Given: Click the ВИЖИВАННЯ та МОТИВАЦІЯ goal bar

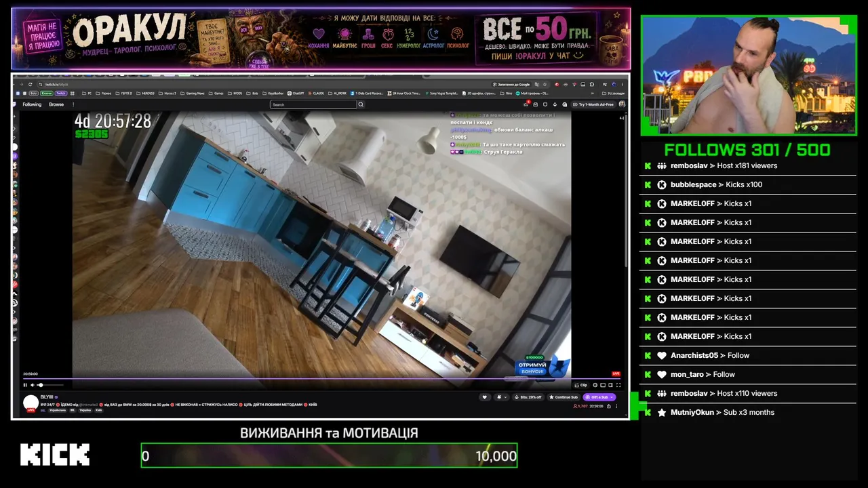Looking at the screenshot, I should (329, 455).
